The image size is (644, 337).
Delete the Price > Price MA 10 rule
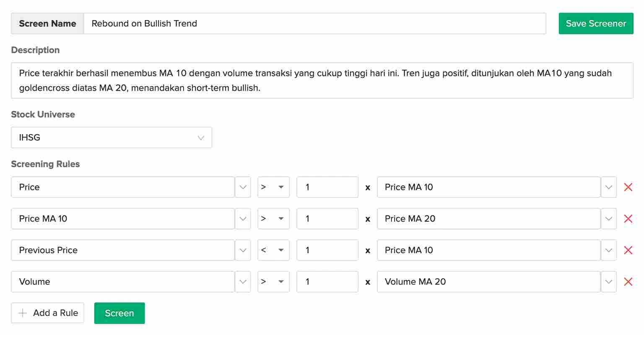pos(628,187)
